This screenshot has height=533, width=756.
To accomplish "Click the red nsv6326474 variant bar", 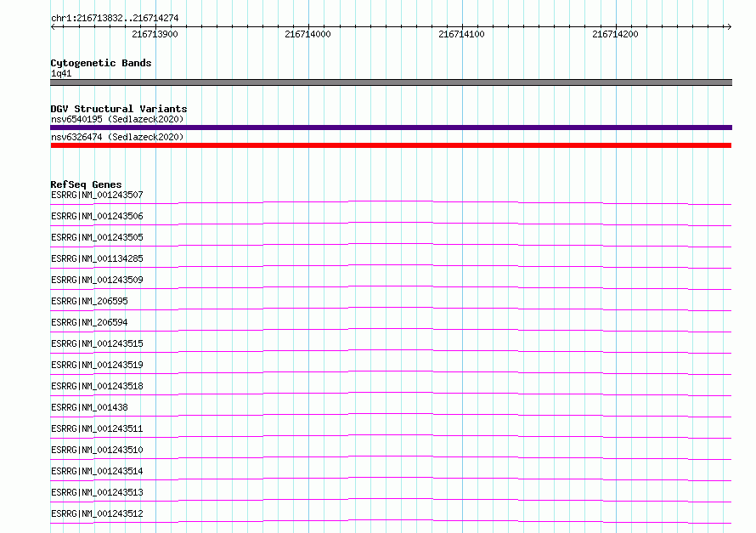I will point(391,145).
